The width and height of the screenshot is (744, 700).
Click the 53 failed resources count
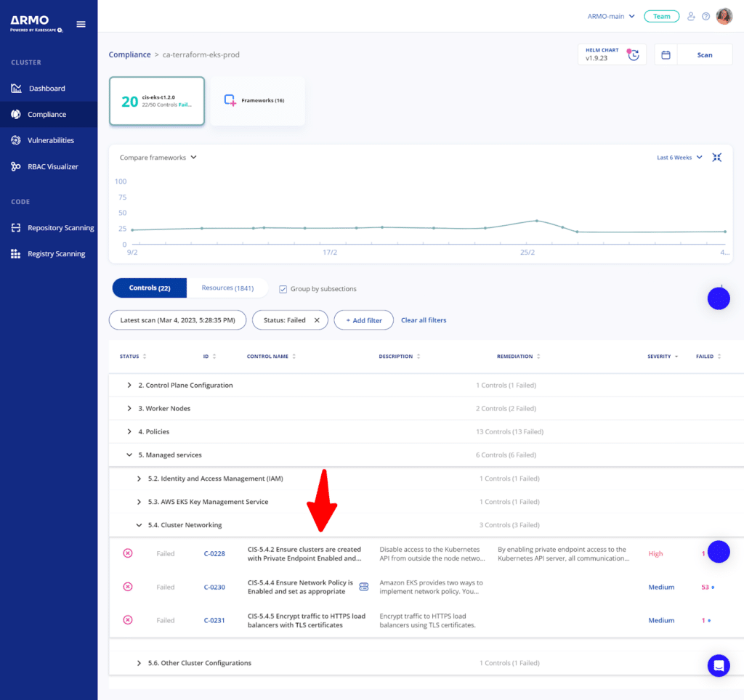pyautogui.click(x=705, y=587)
